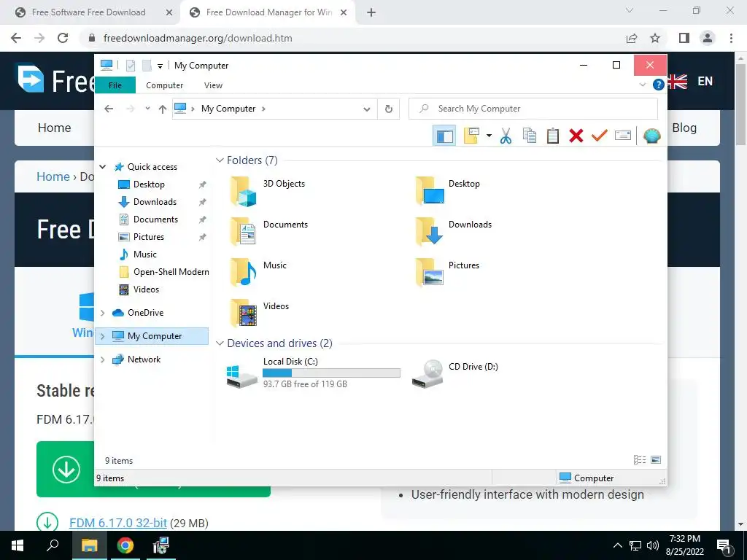This screenshot has height=560, width=747.
Task: Open dropdown arrow beside folder options icon
Action: pos(489,136)
